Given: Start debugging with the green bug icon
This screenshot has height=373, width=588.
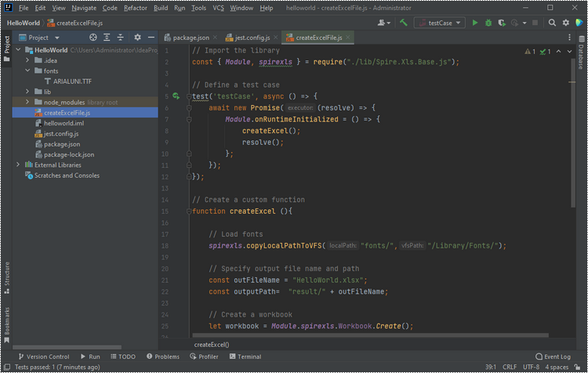Looking at the screenshot, I should click(x=488, y=23).
